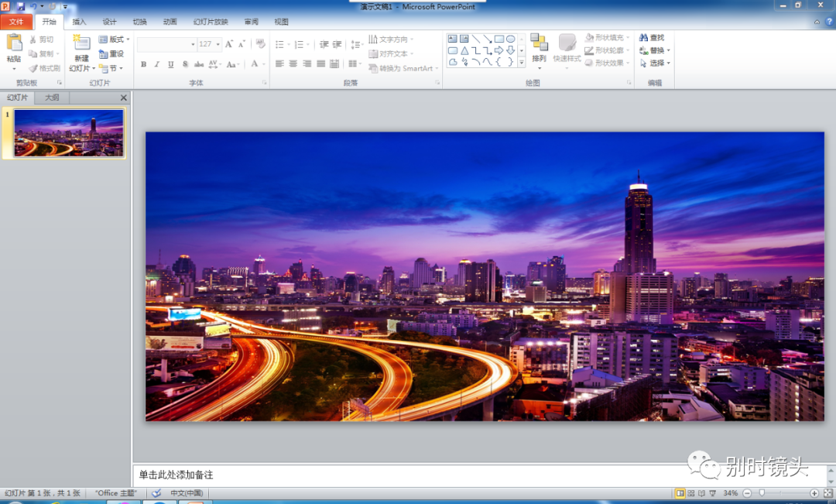The image size is (836, 504).
Task: Click Convert to SmartArt button
Action: point(403,68)
